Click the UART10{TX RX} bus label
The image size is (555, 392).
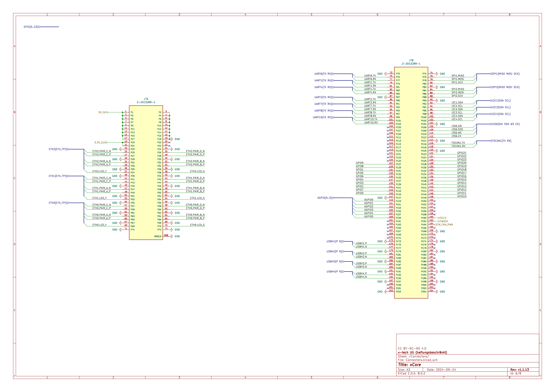pos(323,117)
